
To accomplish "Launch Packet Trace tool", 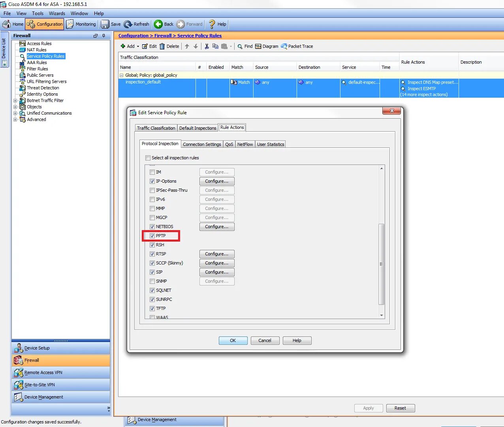I will pos(297,46).
